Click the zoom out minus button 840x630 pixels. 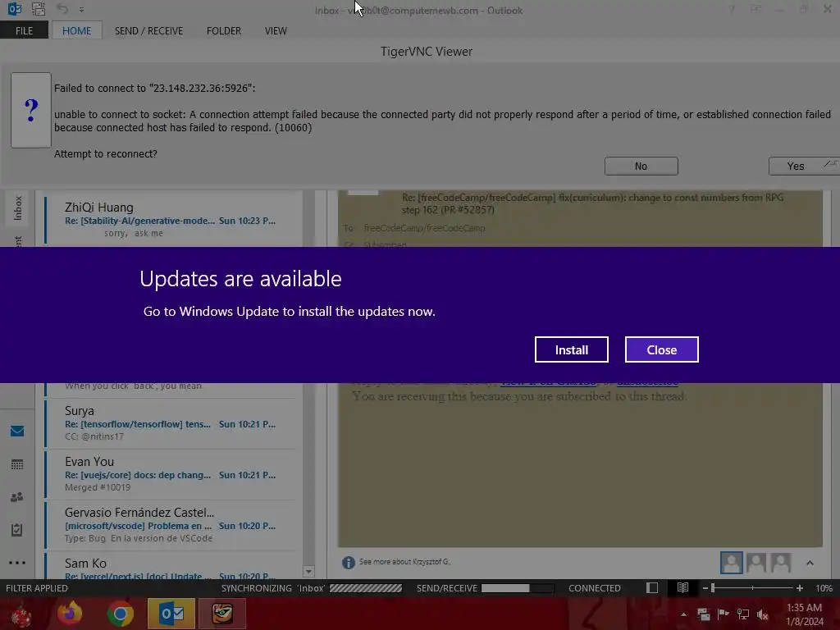pos(705,588)
